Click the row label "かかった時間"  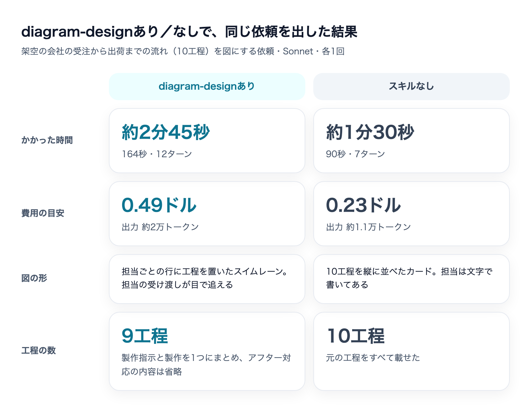pyautogui.click(x=47, y=140)
